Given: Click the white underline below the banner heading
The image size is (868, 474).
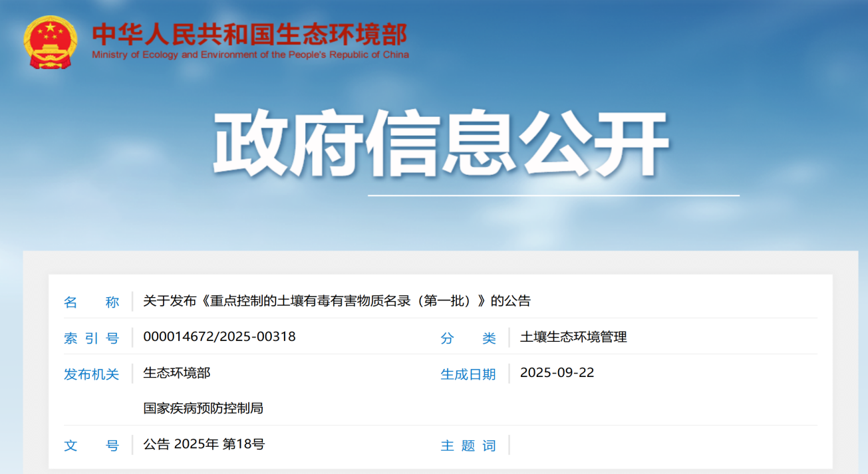Looking at the screenshot, I should coord(553,195).
